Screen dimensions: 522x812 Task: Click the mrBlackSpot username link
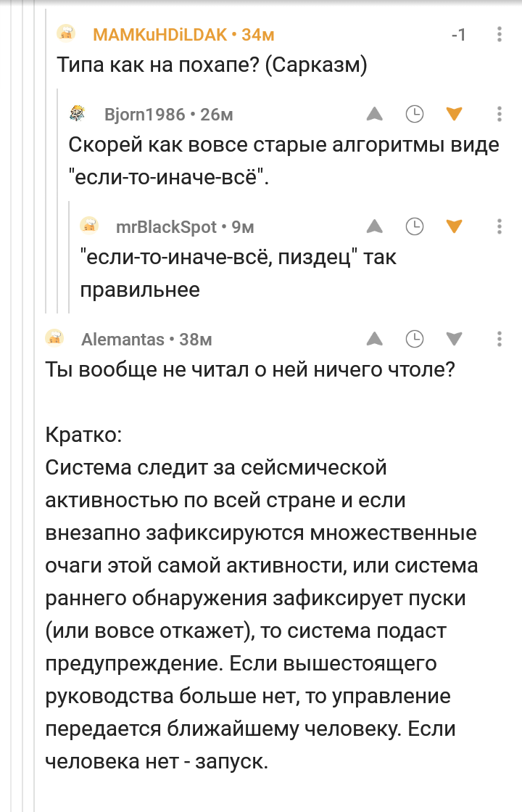point(166,227)
